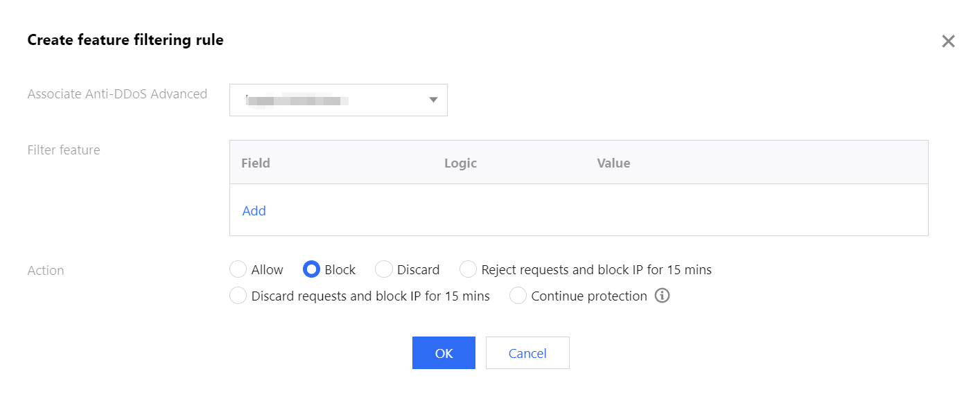Select the Allow action radio button

[x=238, y=269]
